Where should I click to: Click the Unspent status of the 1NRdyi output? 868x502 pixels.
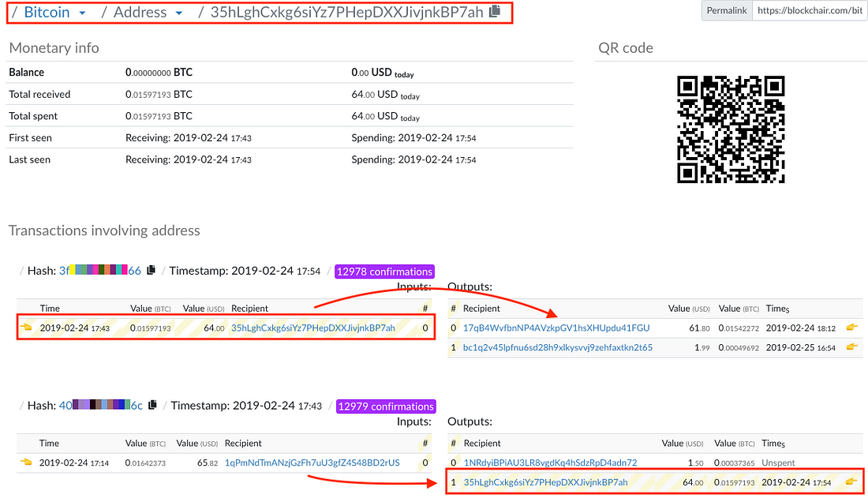click(x=778, y=463)
